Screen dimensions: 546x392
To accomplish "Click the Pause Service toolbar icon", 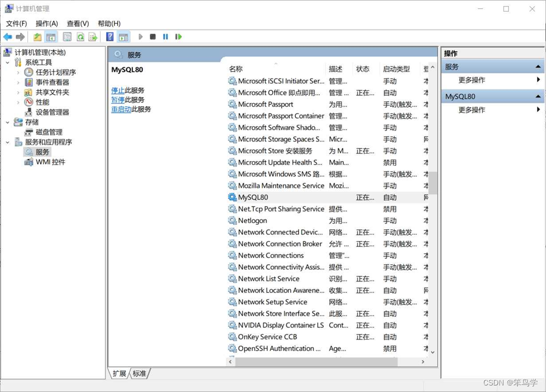I will click(166, 37).
